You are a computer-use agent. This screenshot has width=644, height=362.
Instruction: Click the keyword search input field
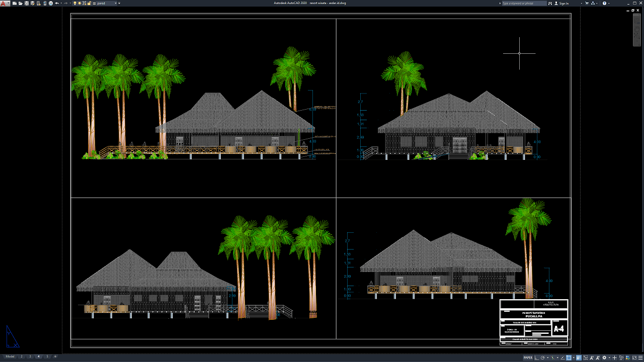pos(523,3)
